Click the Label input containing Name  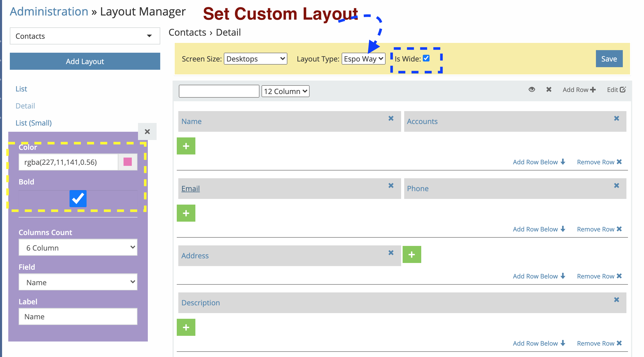[78, 316]
